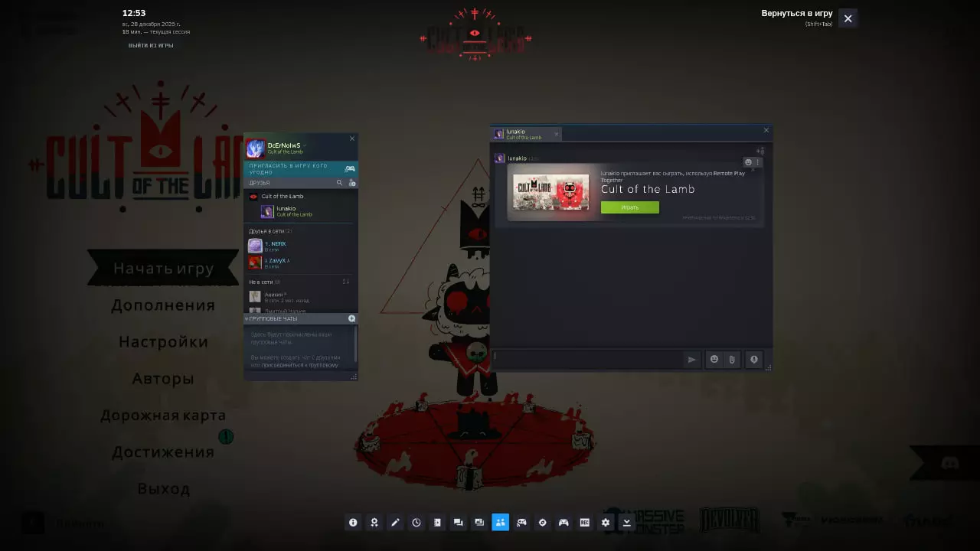Click the controller icon on invite banner
This screenshot has width=980, height=551.
tap(350, 169)
